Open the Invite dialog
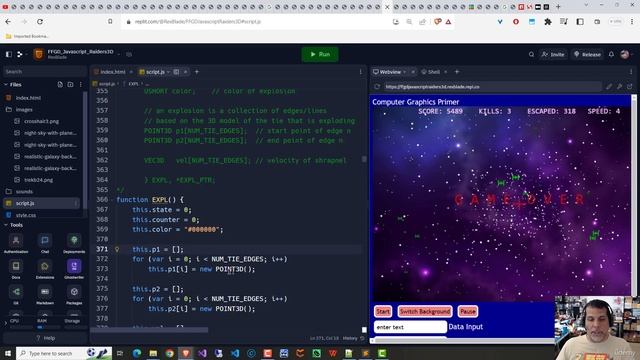640x360 pixels. click(553, 54)
